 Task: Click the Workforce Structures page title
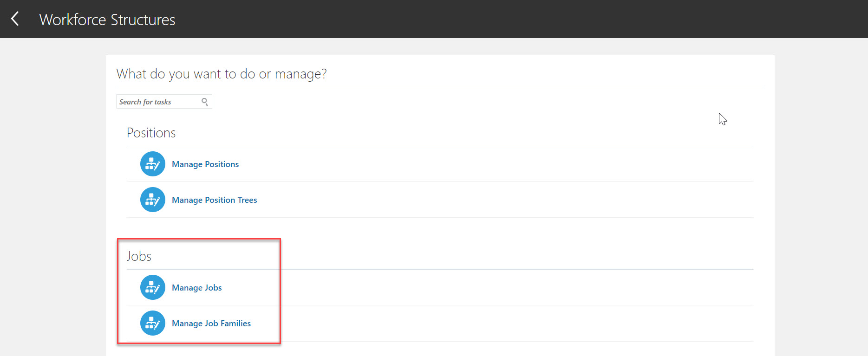coord(107,19)
